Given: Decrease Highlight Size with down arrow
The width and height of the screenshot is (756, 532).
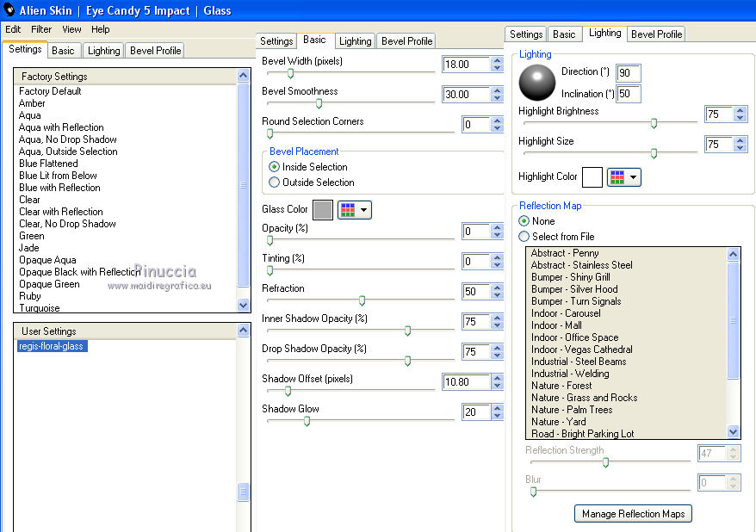Looking at the screenshot, I should (x=741, y=148).
